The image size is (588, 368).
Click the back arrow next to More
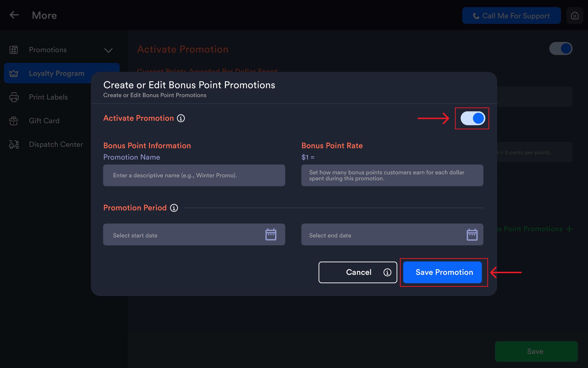tap(14, 15)
